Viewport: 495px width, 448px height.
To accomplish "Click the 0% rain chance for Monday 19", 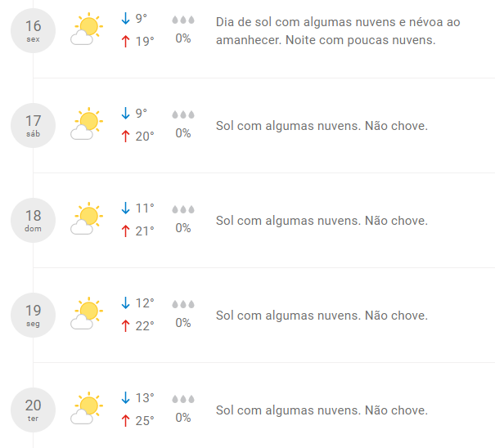I will [183, 323].
